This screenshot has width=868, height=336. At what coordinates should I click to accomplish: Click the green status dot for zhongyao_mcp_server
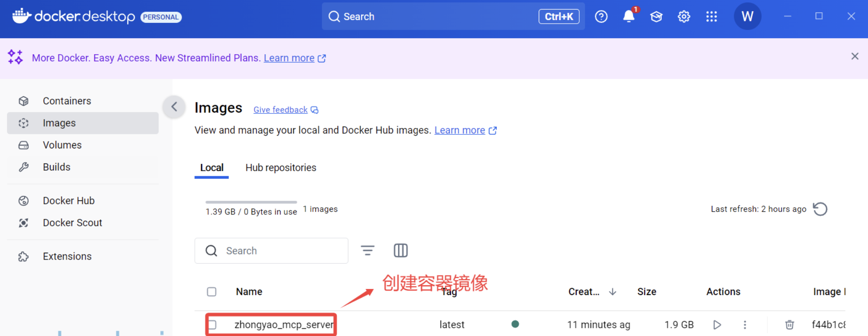pyautogui.click(x=515, y=324)
